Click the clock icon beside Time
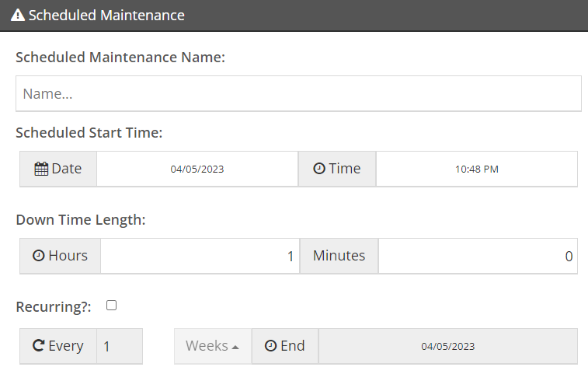This screenshot has height=374, width=588. pyautogui.click(x=319, y=168)
